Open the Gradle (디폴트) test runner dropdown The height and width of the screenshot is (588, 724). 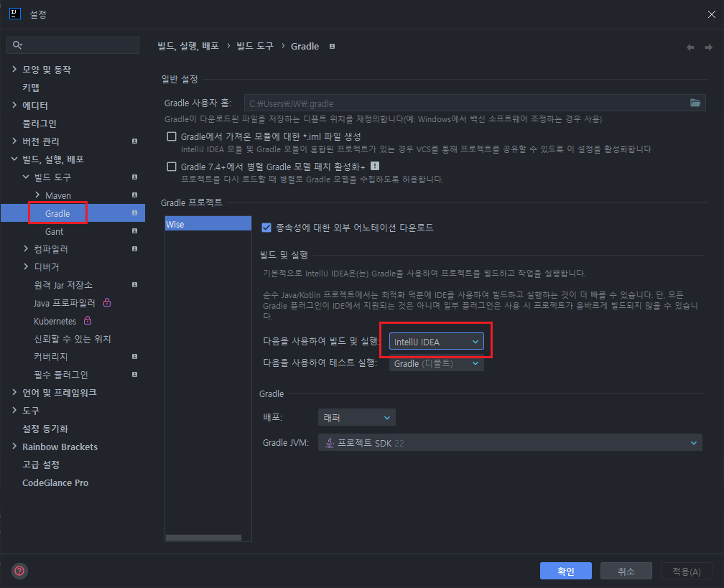pyautogui.click(x=437, y=363)
